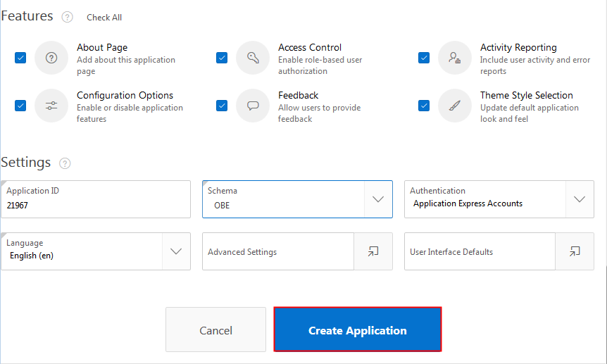Screen dimensions: 607x364
Task: Click the Feedback speech bubble icon
Action: coord(253,106)
